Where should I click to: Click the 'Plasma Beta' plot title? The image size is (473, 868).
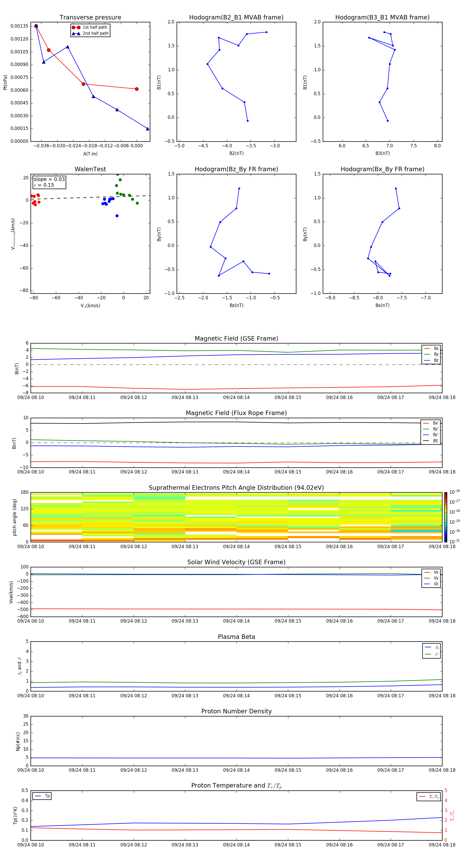click(236, 637)
